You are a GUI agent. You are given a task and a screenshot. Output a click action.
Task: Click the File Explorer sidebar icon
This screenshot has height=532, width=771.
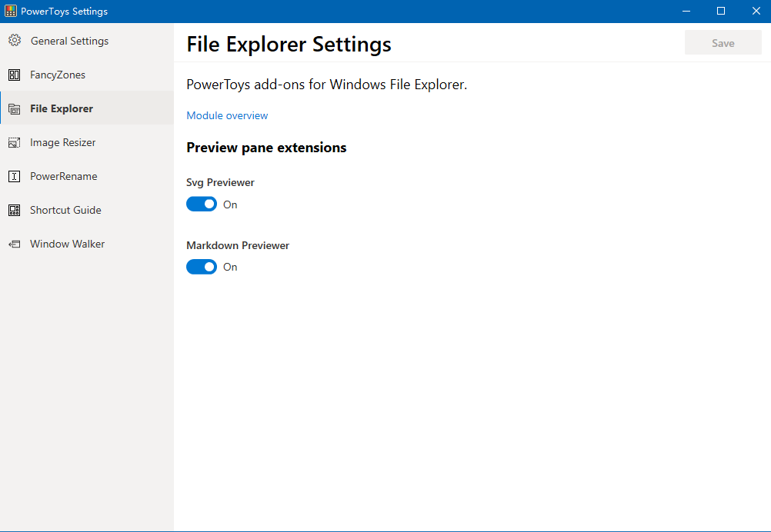(x=15, y=109)
